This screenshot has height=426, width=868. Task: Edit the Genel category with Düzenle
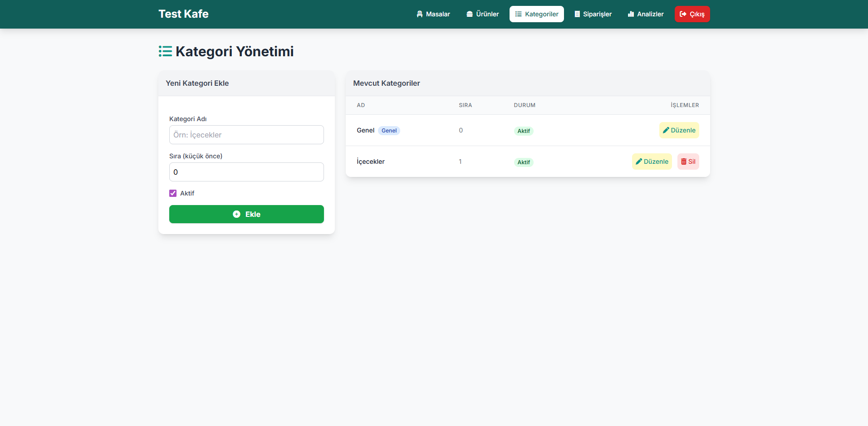click(x=679, y=130)
